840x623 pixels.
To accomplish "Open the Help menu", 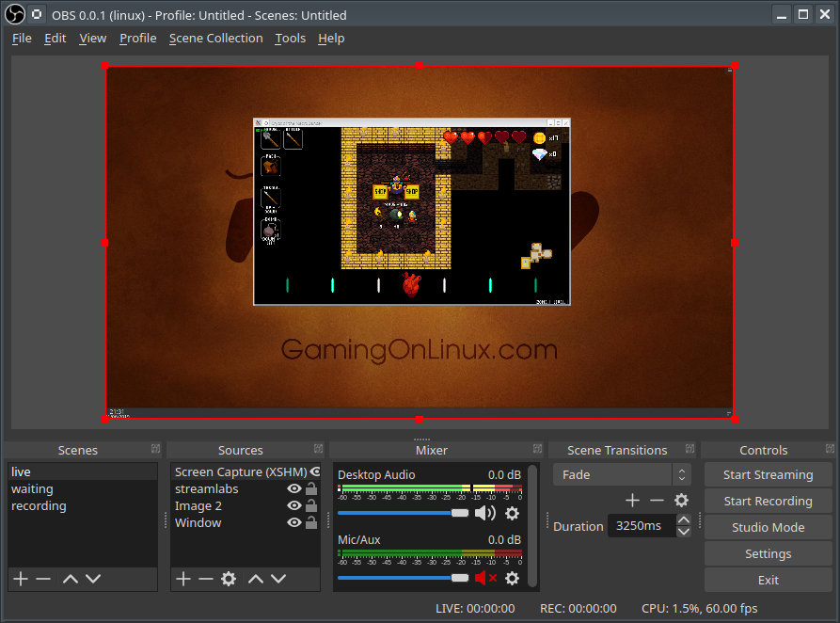I will click(x=331, y=38).
